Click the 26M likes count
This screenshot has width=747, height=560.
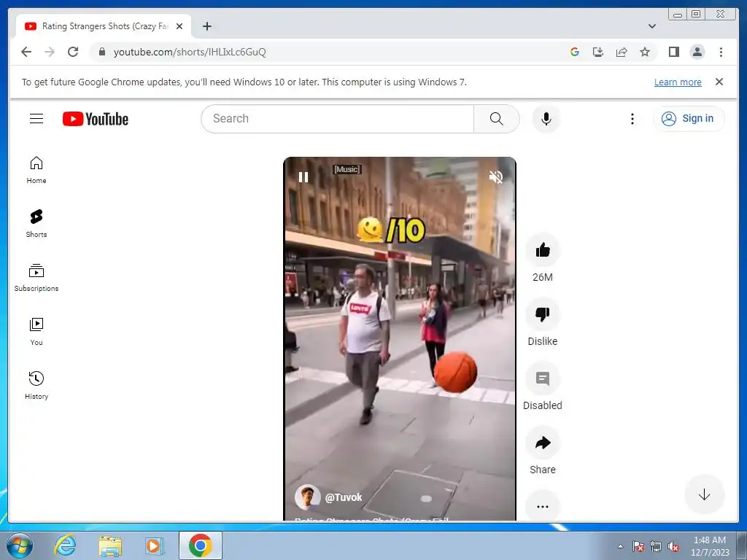point(543,277)
